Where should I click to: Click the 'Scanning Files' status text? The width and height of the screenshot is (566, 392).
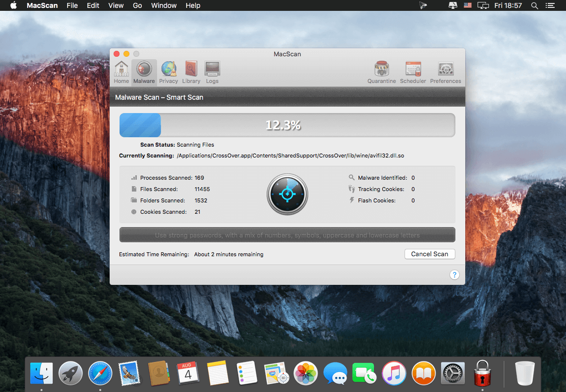click(195, 145)
